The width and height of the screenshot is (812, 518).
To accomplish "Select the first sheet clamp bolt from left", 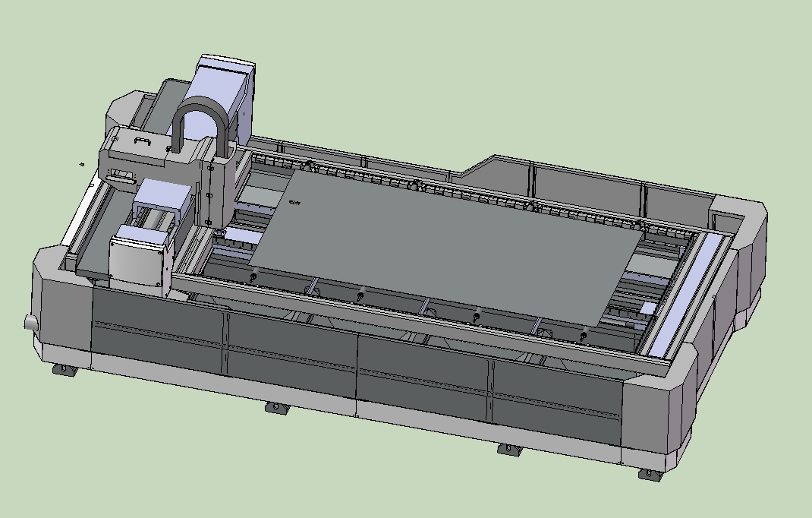I will coord(253,277).
